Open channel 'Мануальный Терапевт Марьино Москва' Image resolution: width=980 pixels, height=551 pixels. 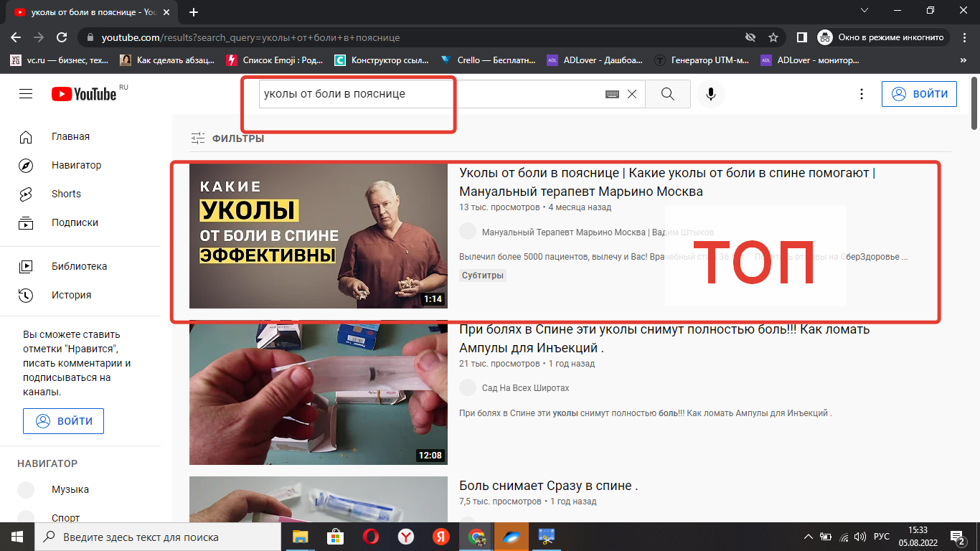click(598, 232)
